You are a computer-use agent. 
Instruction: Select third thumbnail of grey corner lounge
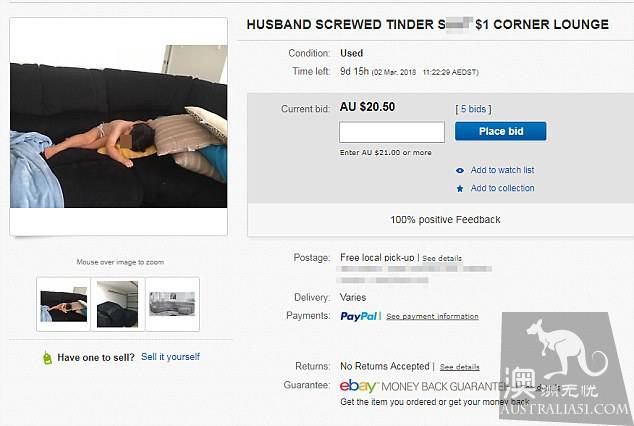click(172, 304)
